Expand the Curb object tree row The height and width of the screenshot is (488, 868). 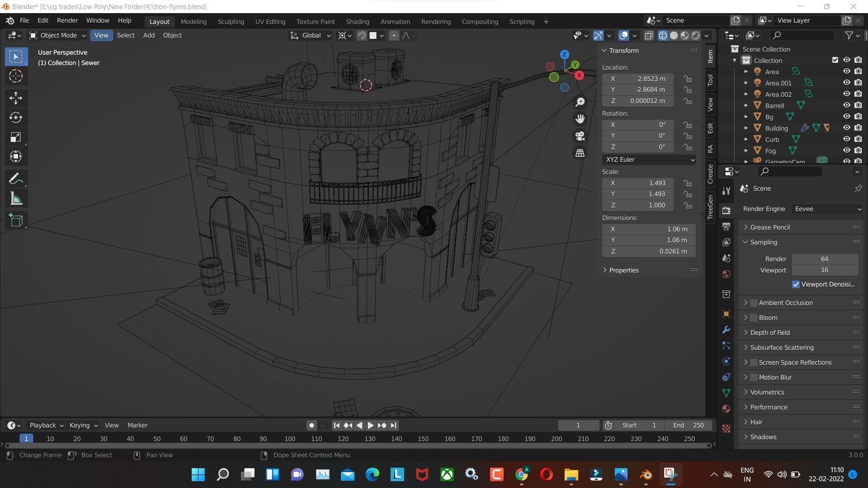coord(746,139)
